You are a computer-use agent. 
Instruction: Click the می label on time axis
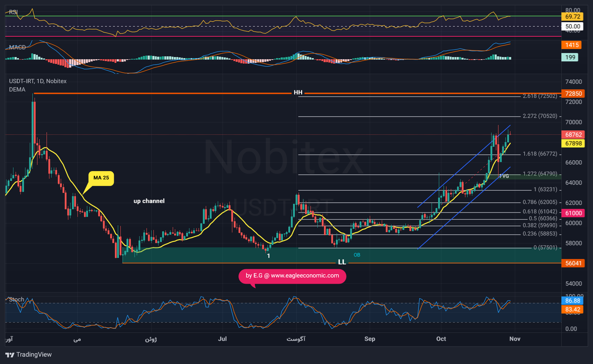point(77,339)
